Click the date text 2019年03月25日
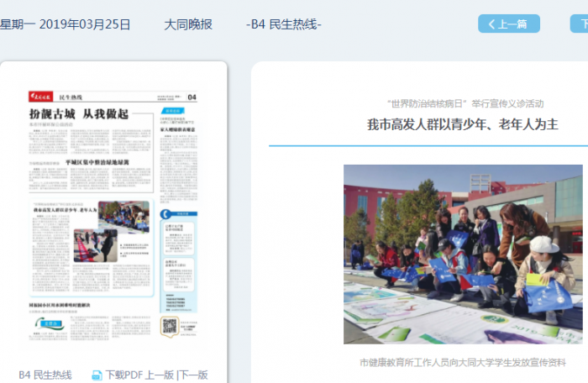 [x=85, y=24]
